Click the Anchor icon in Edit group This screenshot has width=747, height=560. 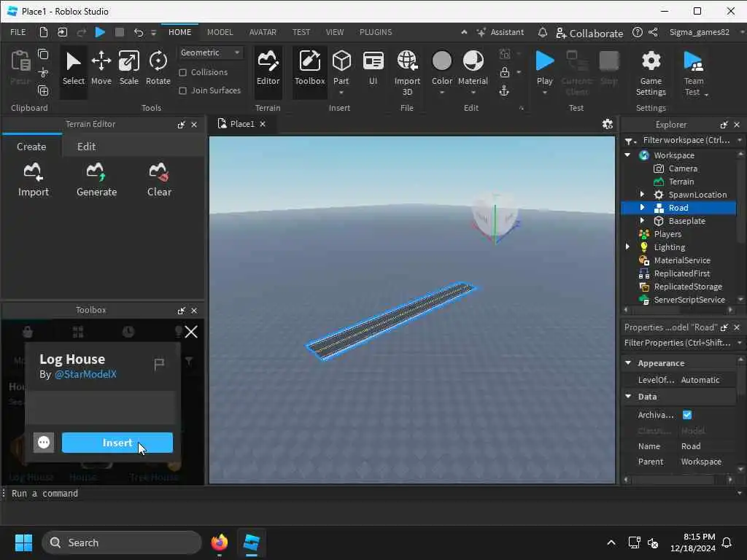(504, 90)
